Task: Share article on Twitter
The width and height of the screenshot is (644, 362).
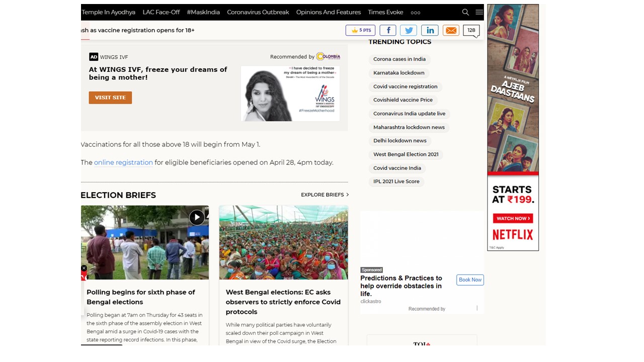Action: click(409, 30)
